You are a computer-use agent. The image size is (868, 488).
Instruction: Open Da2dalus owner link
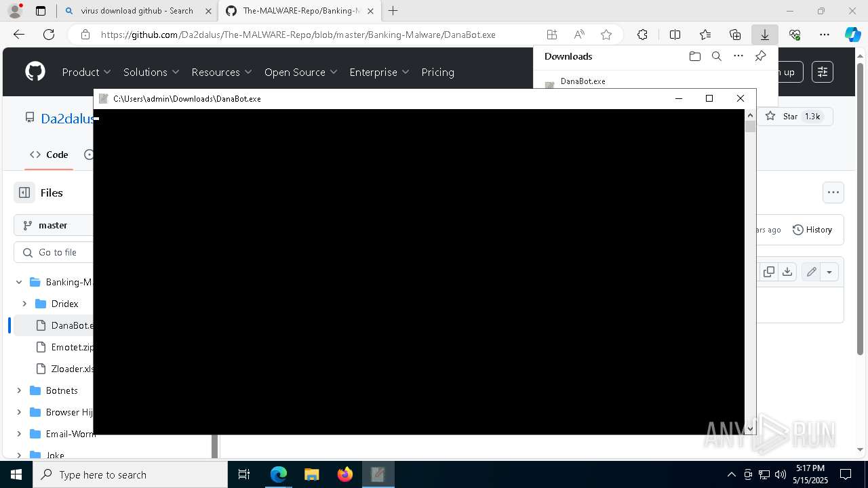pyautogui.click(x=66, y=119)
